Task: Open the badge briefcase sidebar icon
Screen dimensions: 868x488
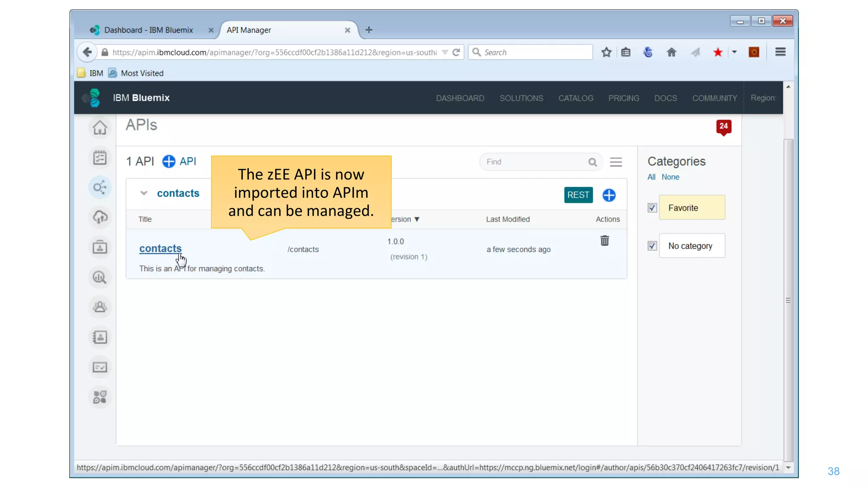Action: [100, 247]
